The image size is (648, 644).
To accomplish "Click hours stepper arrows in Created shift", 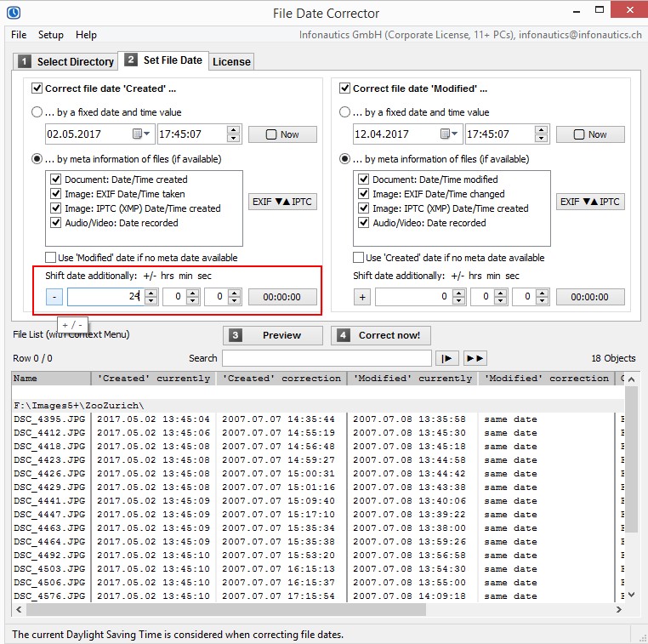I will (151, 297).
